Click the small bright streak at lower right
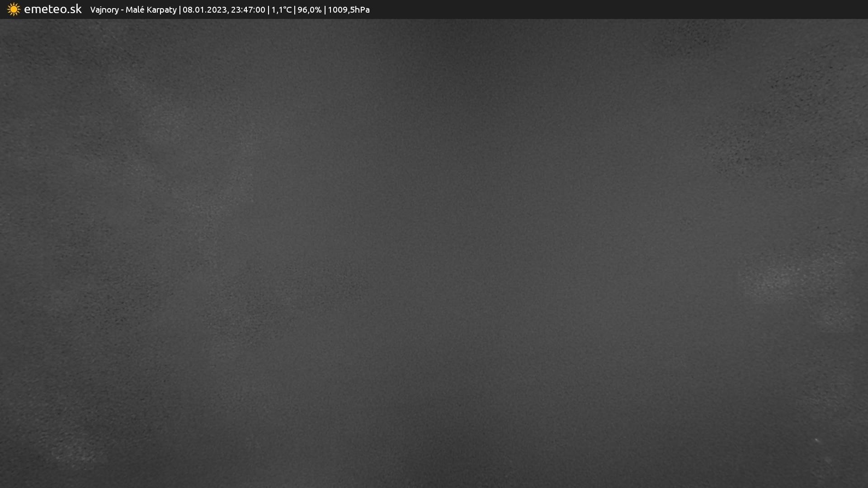 (817, 440)
